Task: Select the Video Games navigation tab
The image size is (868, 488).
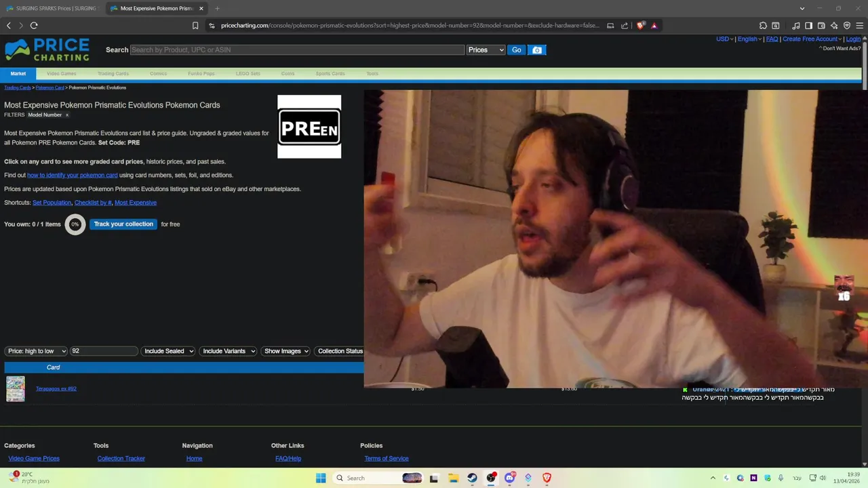Action: tap(61, 74)
